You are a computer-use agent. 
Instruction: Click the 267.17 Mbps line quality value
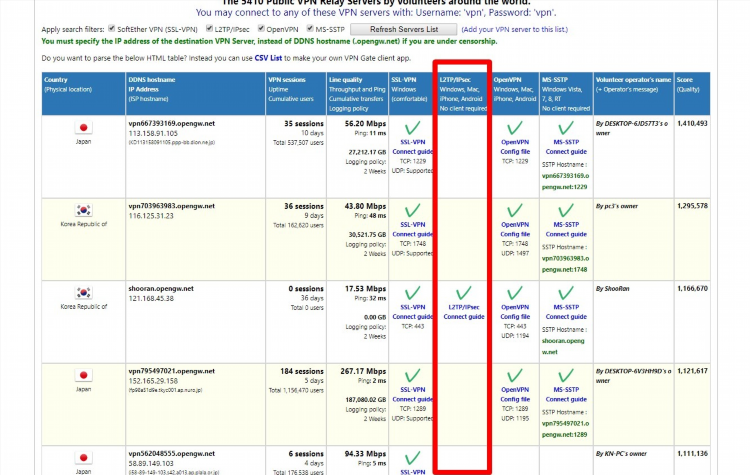362,371
